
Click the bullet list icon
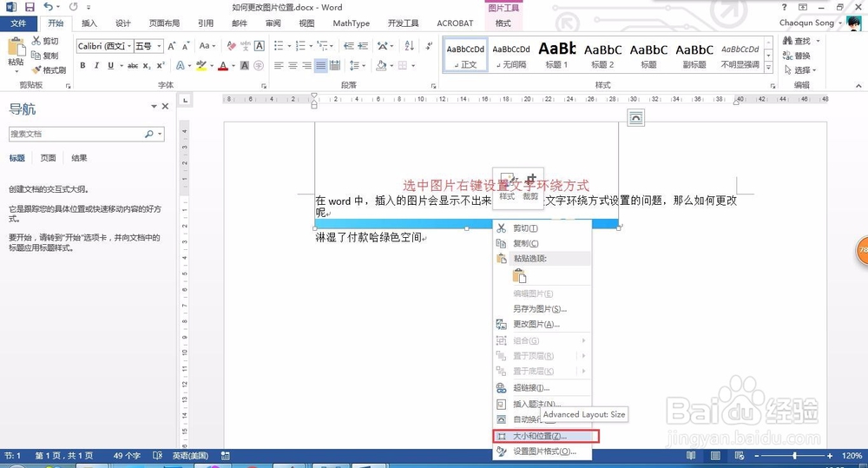click(279, 46)
